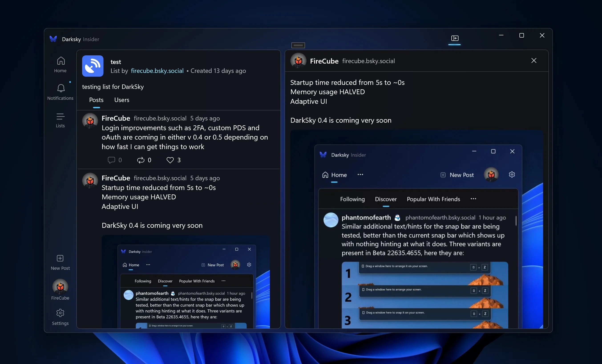Open the large image in detail pane
The height and width of the screenshot is (364, 602).
(x=416, y=229)
